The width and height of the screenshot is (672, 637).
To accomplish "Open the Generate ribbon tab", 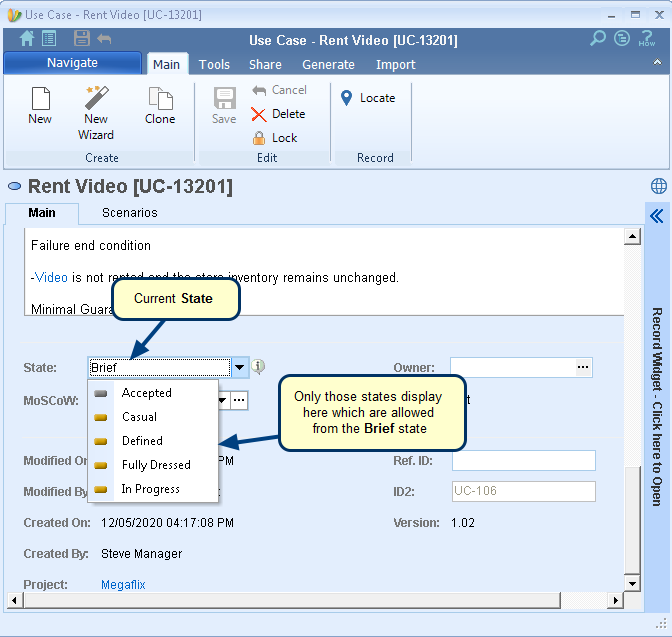I will [328, 64].
